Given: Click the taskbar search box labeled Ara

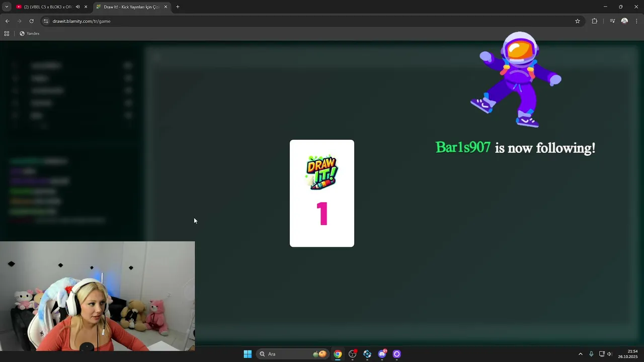Looking at the screenshot, I should [293, 354].
